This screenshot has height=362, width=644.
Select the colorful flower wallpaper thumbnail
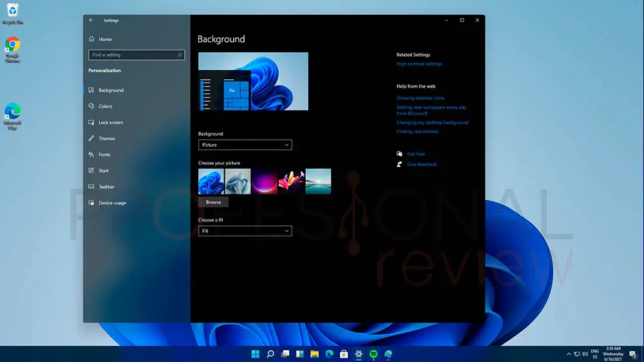291,181
